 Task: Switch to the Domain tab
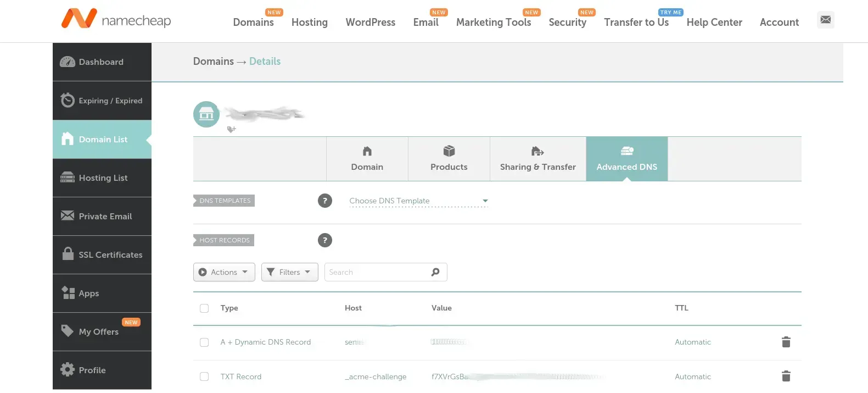(x=367, y=159)
